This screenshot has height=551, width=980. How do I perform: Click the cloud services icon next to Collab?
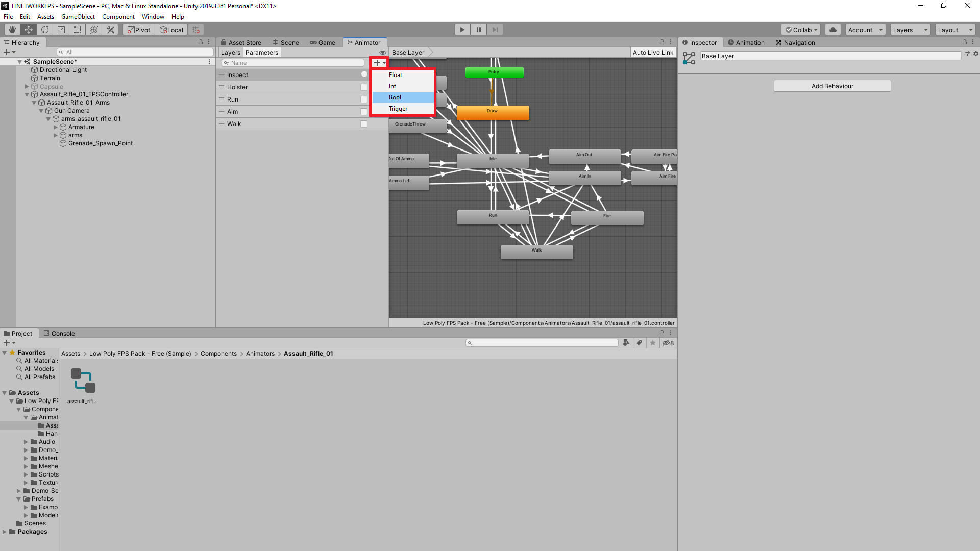coord(833,29)
